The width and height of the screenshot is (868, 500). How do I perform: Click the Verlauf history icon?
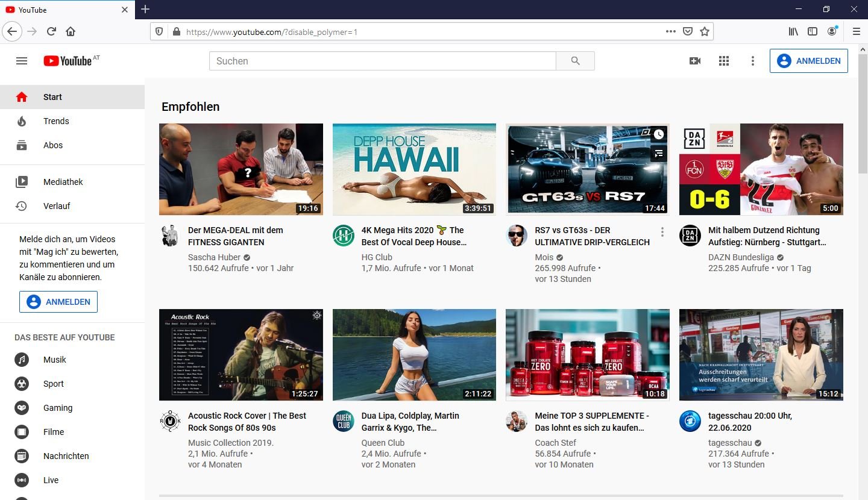pyautogui.click(x=22, y=206)
